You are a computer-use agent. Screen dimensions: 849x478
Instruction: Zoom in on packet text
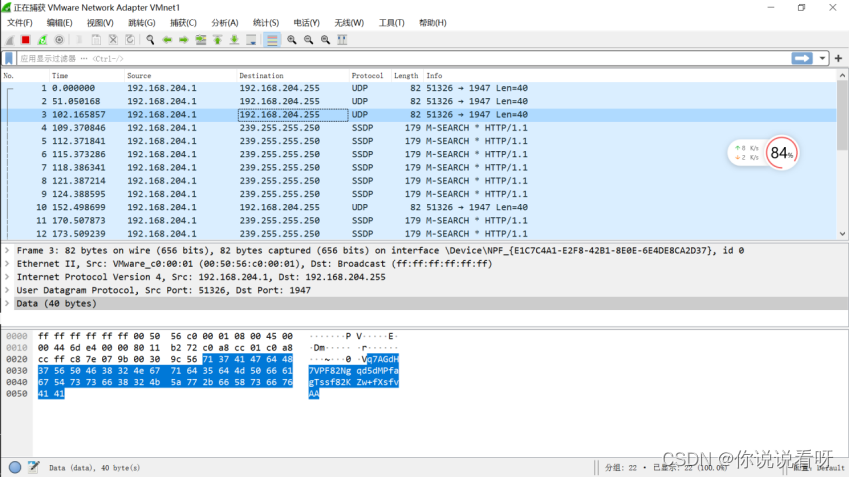click(292, 40)
